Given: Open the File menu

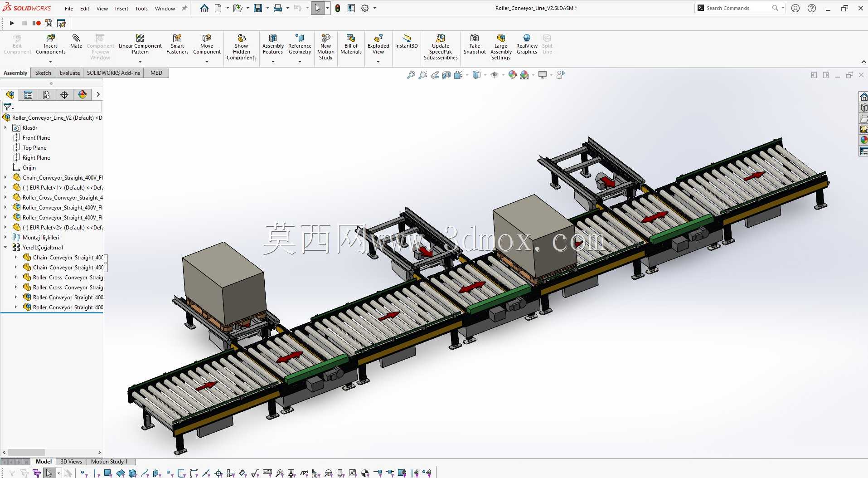Looking at the screenshot, I should 69,9.
